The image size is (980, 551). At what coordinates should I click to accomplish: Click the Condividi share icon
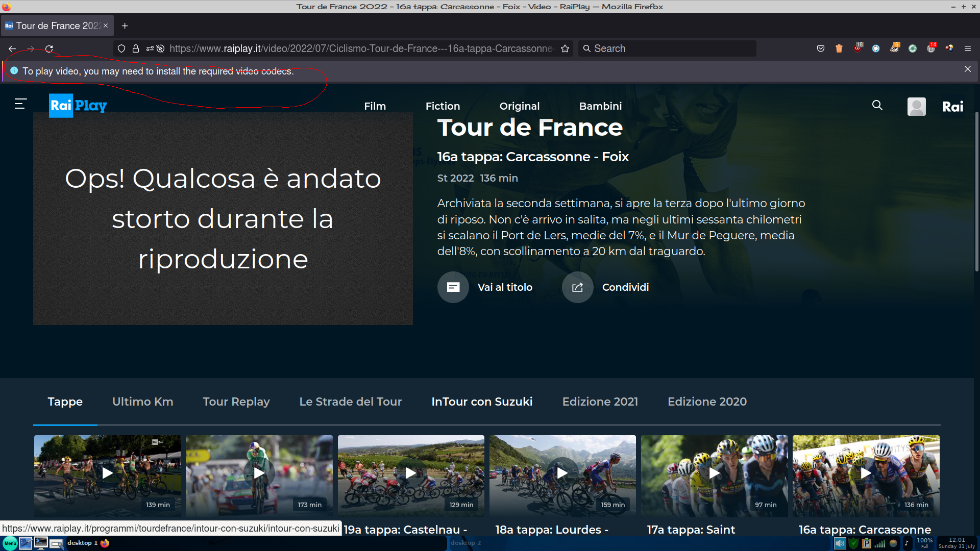(x=577, y=287)
